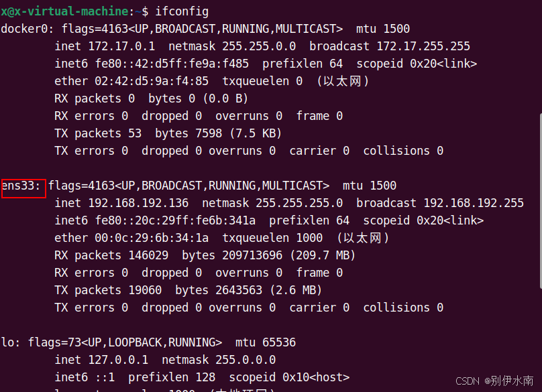The width and height of the screenshot is (542, 392).
Task: Click the loopback address 127.0.0.1
Action: click(118, 360)
